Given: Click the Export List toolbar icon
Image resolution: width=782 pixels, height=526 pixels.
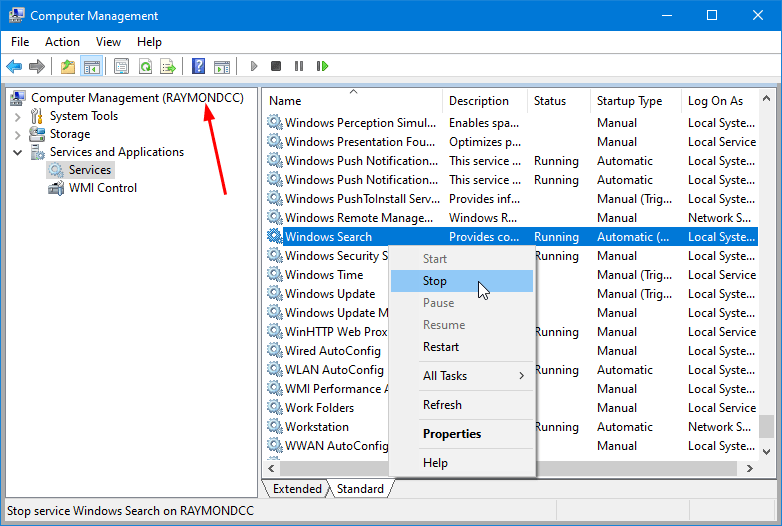Looking at the screenshot, I should pos(168,66).
